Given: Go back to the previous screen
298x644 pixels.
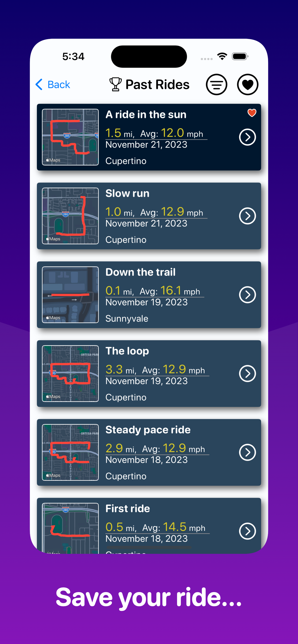Looking at the screenshot, I should tap(53, 85).
